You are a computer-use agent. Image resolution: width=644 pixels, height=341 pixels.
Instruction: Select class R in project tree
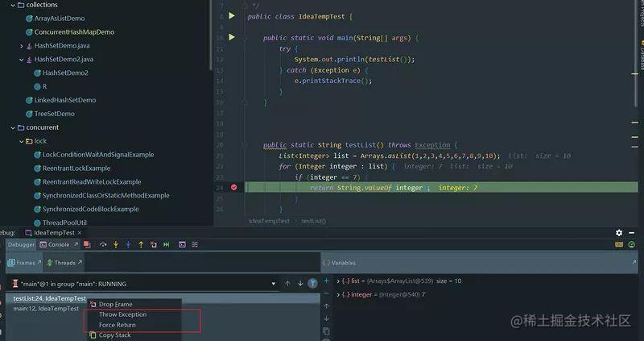[x=44, y=87]
